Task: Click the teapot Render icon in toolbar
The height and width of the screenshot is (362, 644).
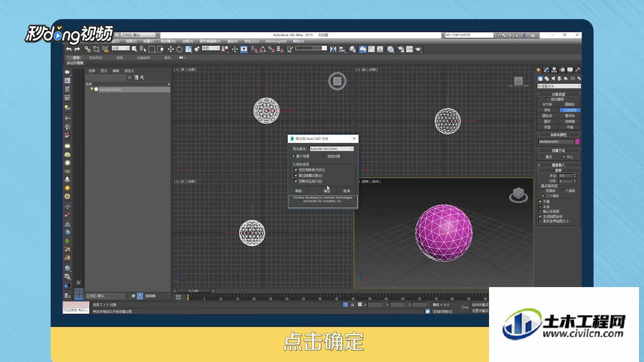Action: (x=418, y=49)
